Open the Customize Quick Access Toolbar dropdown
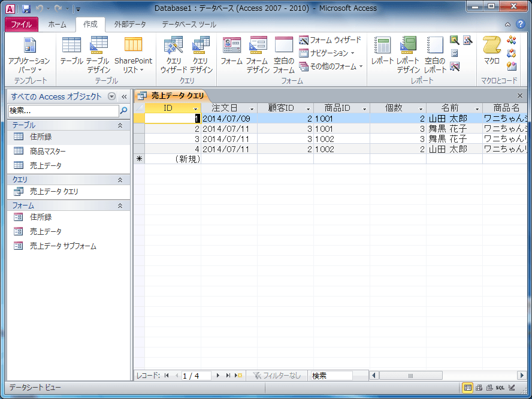532x399 pixels. (78, 9)
